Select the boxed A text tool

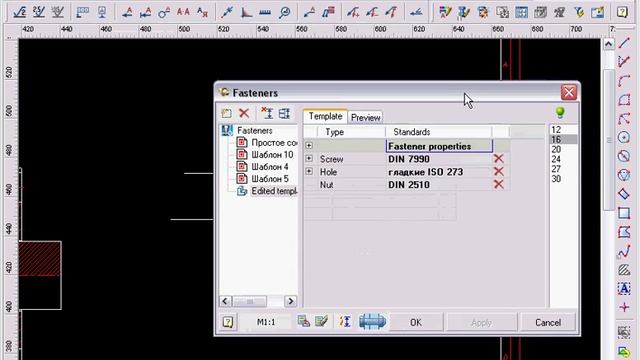(624, 289)
